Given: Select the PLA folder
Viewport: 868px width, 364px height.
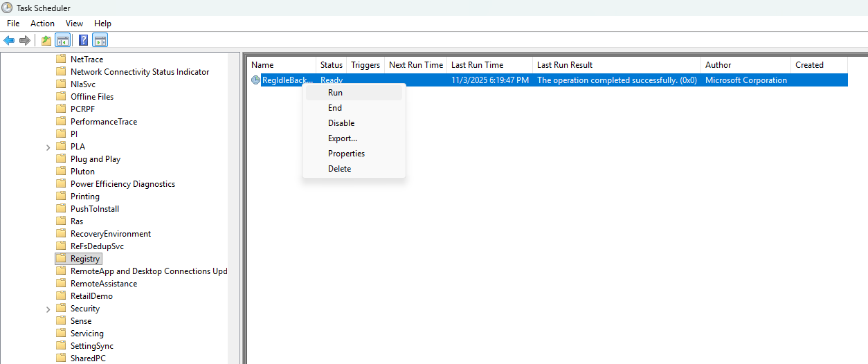Looking at the screenshot, I should [78, 147].
